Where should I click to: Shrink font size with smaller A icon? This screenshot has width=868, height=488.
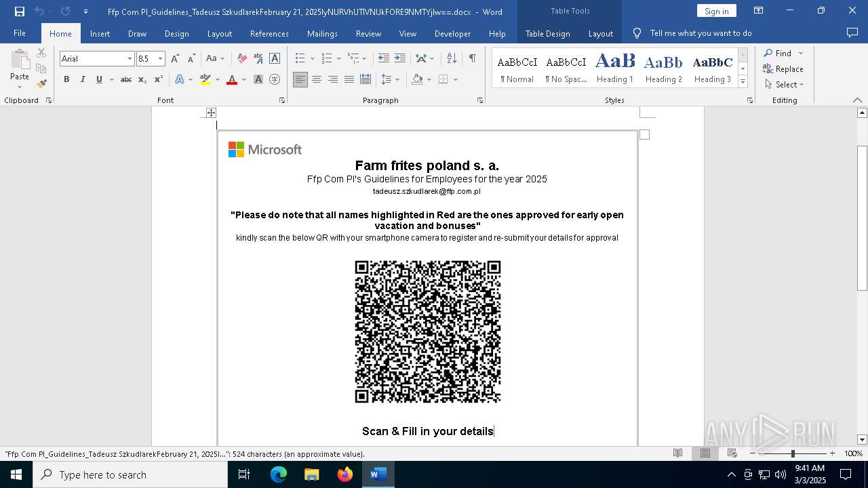(x=191, y=59)
